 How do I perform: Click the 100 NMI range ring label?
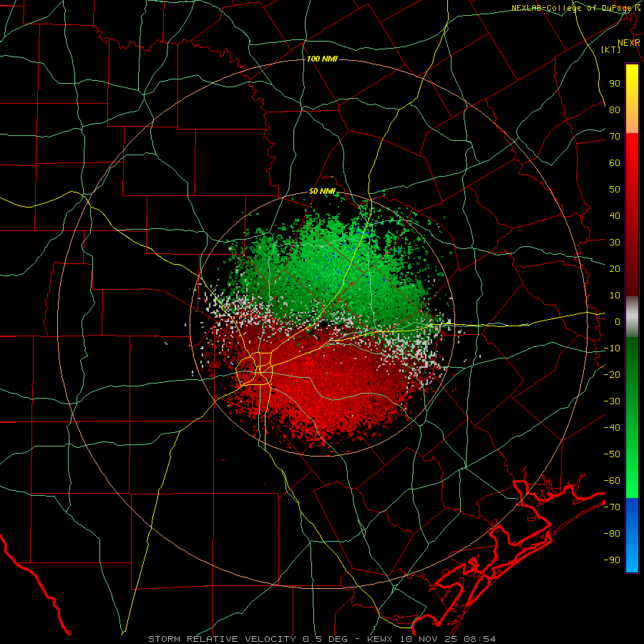click(322, 59)
